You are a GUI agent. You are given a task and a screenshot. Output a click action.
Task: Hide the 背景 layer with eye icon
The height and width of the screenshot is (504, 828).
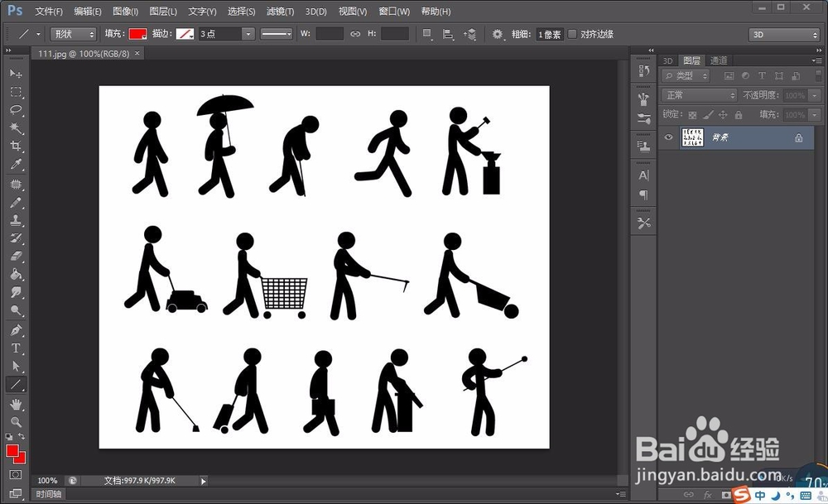(x=668, y=137)
